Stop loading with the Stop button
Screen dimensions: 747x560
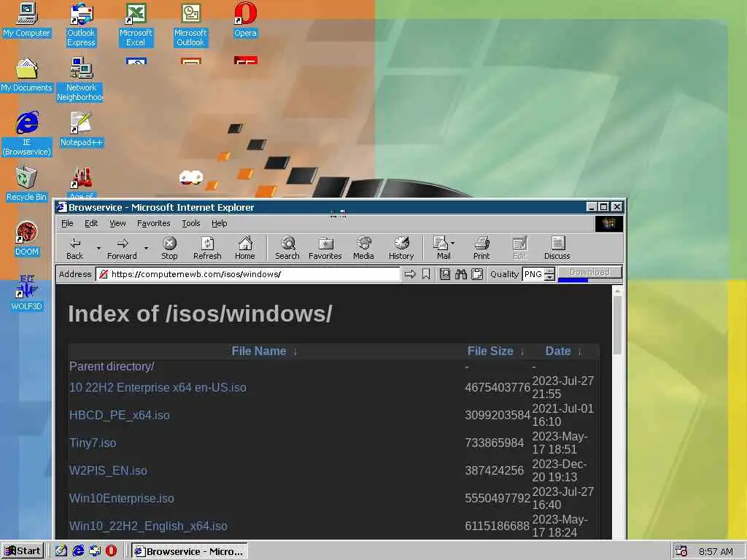pyautogui.click(x=169, y=248)
